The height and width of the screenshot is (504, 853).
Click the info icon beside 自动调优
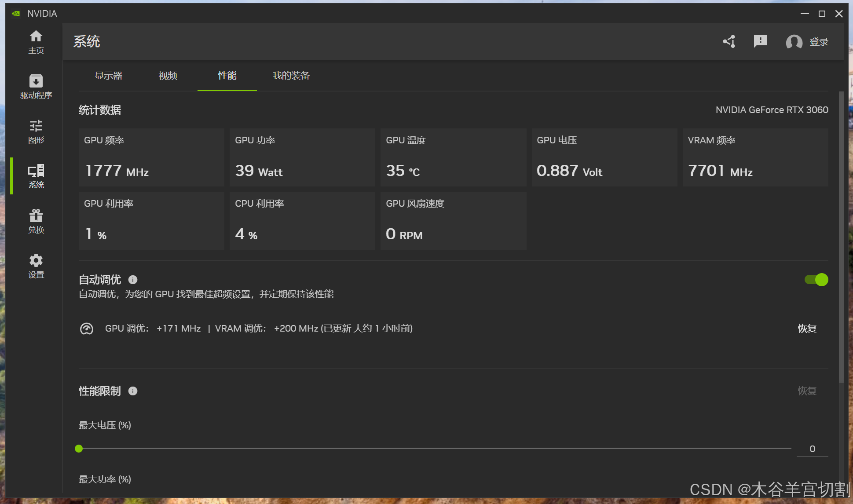tap(133, 280)
